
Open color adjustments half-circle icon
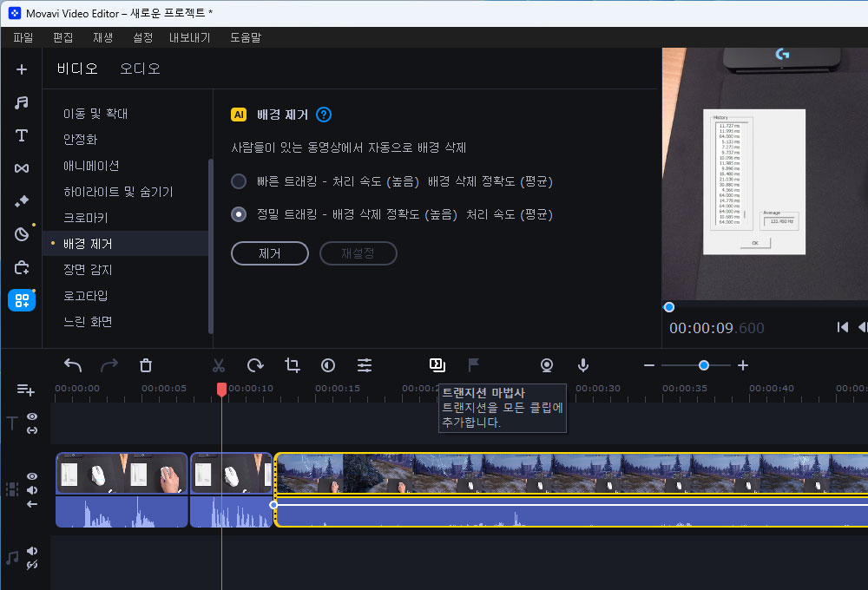coord(328,365)
